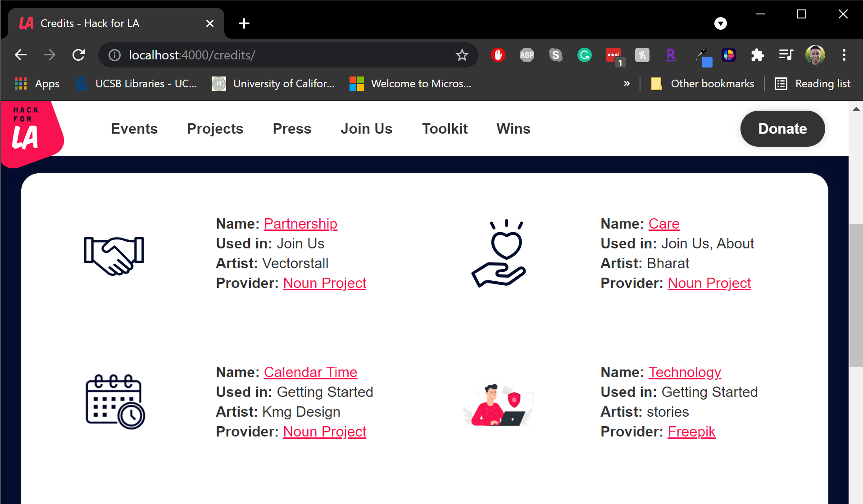Open the gray h extension icon
The height and width of the screenshot is (504, 863).
pos(642,55)
